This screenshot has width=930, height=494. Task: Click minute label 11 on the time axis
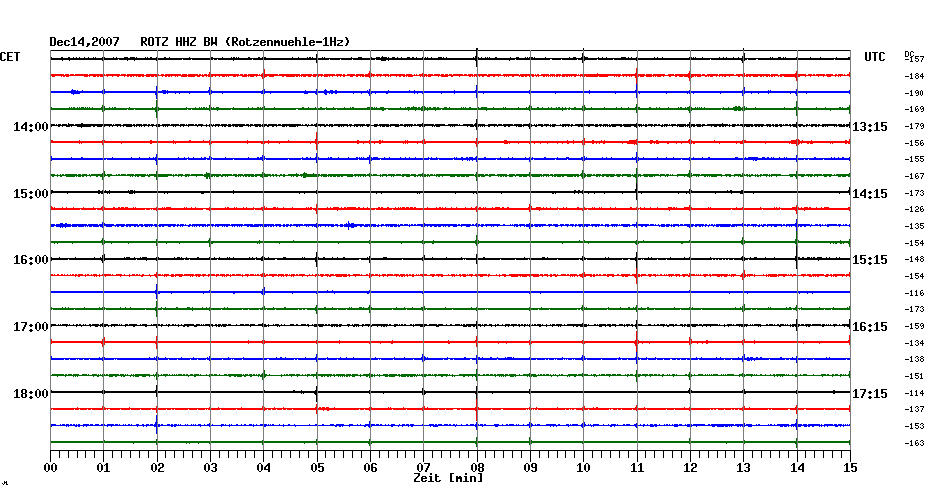637,468
